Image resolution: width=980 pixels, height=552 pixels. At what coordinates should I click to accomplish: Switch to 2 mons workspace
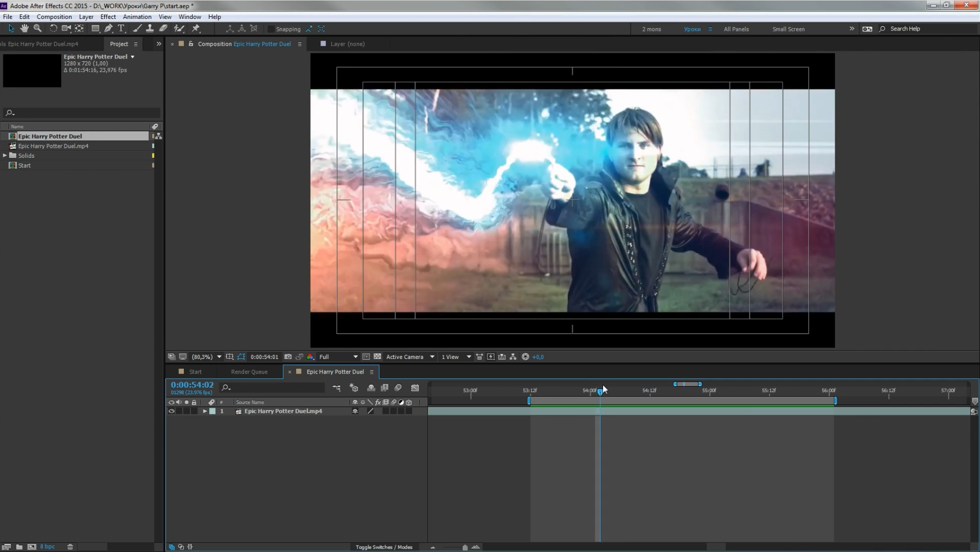[x=651, y=29]
